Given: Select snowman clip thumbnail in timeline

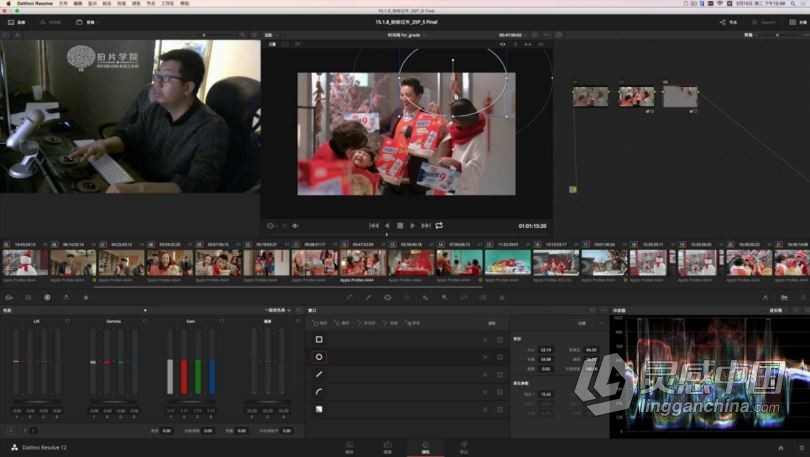Looking at the screenshot, I should (25, 263).
